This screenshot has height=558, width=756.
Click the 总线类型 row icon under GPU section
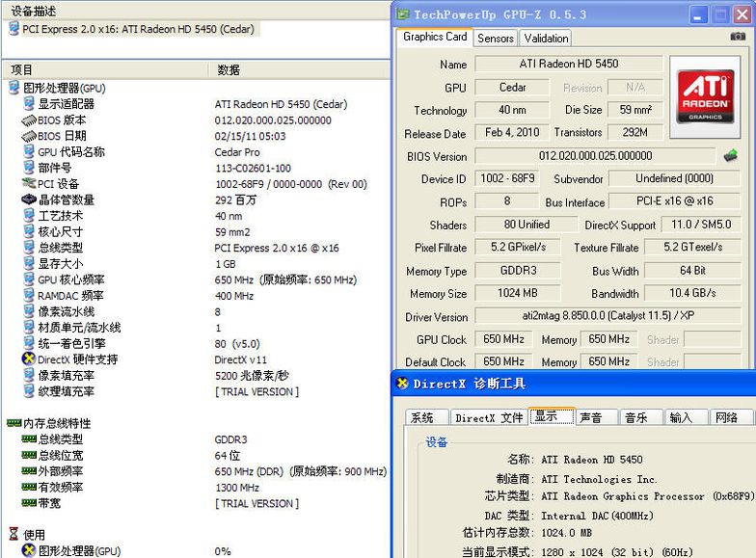(29, 247)
